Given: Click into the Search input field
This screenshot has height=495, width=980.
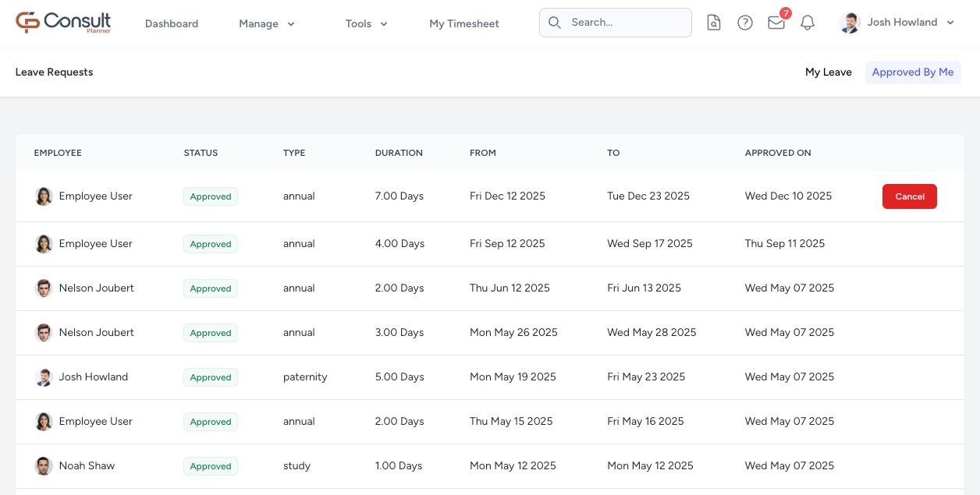Looking at the screenshot, I should click(x=624, y=23).
